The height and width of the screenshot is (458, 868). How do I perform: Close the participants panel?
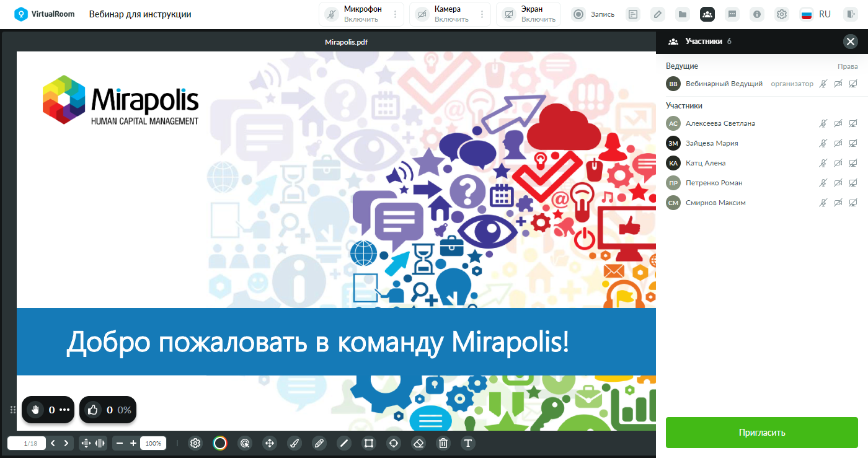pos(850,42)
